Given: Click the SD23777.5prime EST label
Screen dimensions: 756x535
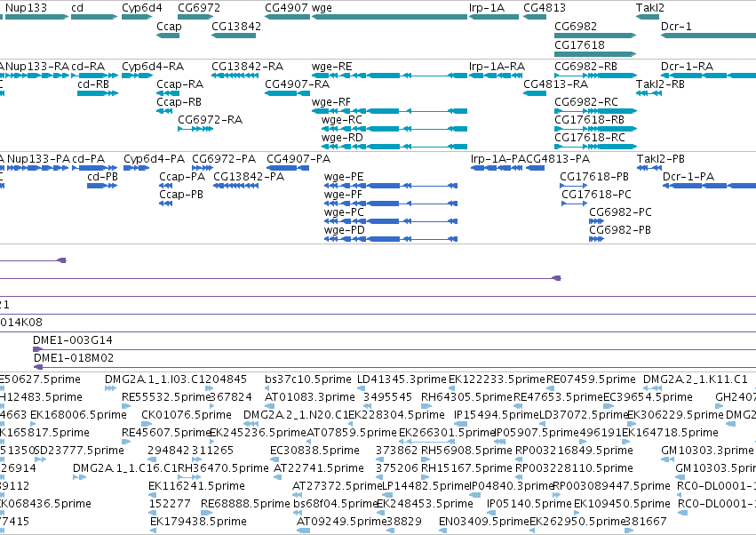Looking at the screenshot, I should [79, 451].
